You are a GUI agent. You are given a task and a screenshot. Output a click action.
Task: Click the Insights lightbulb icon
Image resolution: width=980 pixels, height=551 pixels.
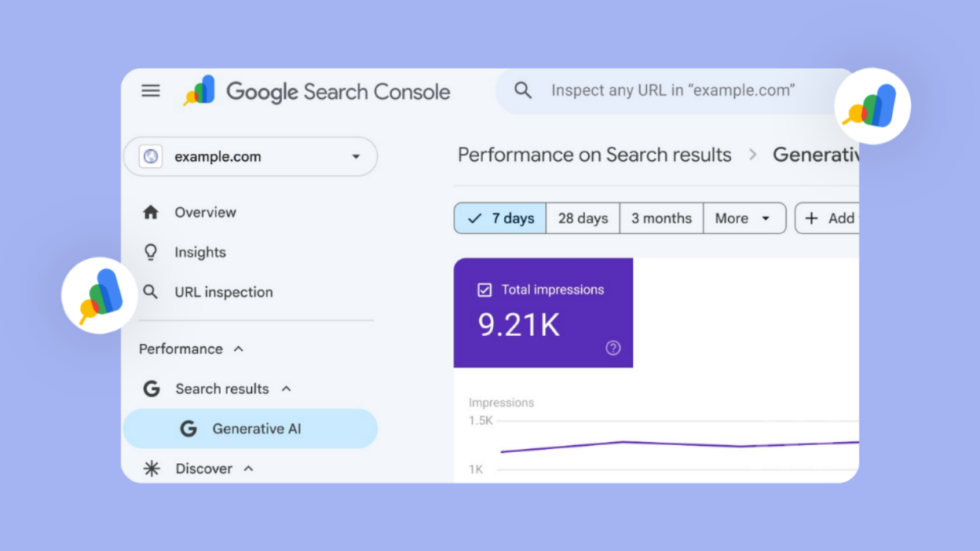click(x=151, y=252)
